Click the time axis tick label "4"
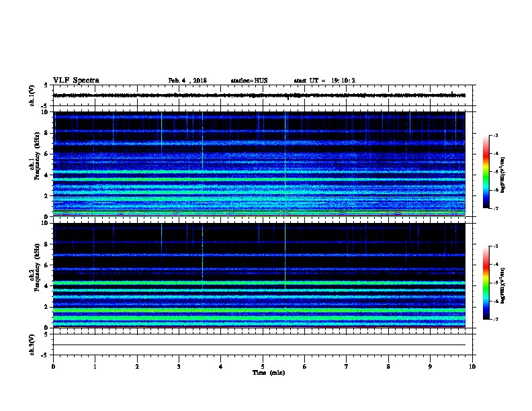Screen dimensions: 532x411 (221, 367)
